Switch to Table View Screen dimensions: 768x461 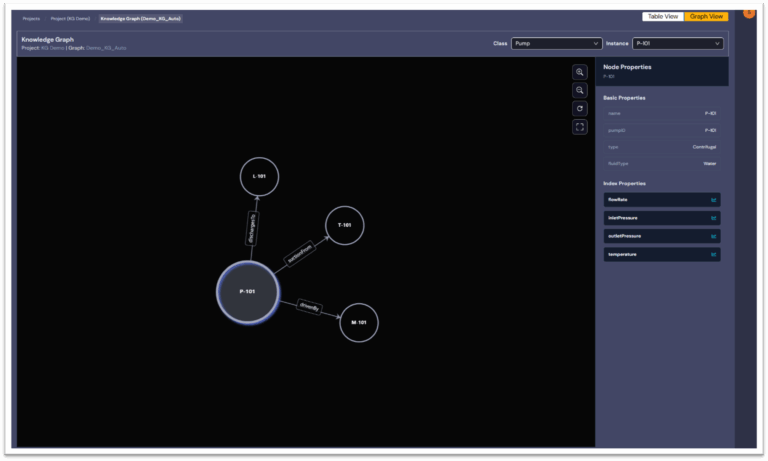point(663,17)
